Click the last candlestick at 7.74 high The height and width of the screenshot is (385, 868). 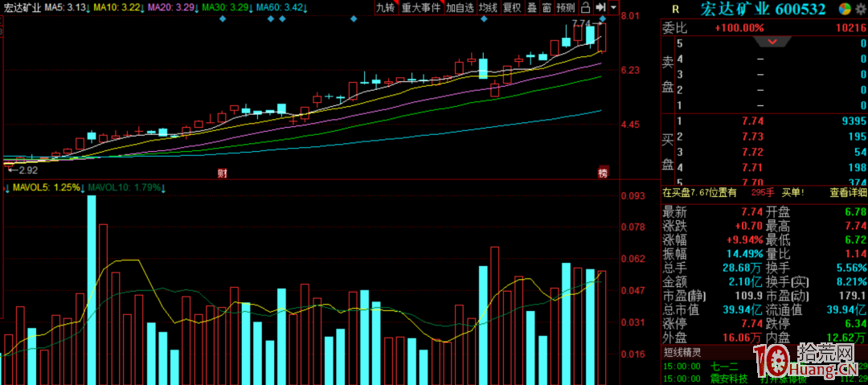pos(602,38)
